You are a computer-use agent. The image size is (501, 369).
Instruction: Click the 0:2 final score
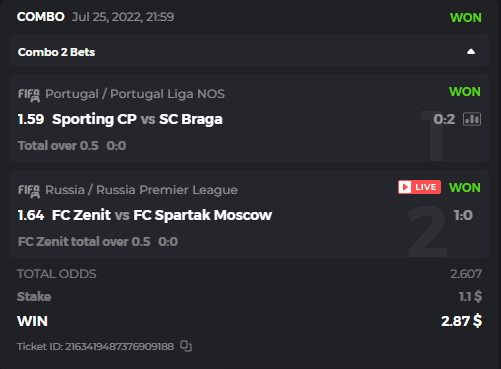(x=444, y=119)
